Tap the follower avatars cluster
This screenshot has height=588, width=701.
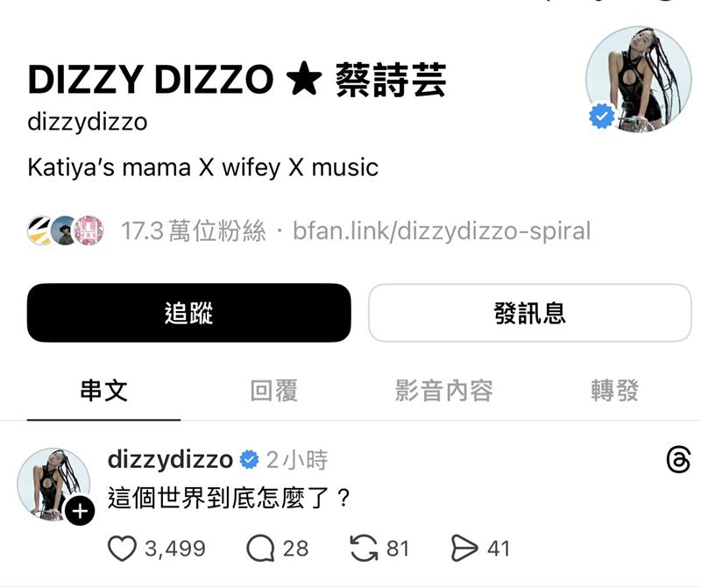(x=66, y=230)
